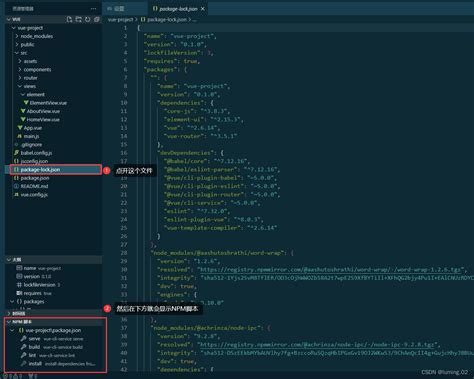474x379 pixels.
Task: Click the New File icon in explorer header
Action: [69, 19]
